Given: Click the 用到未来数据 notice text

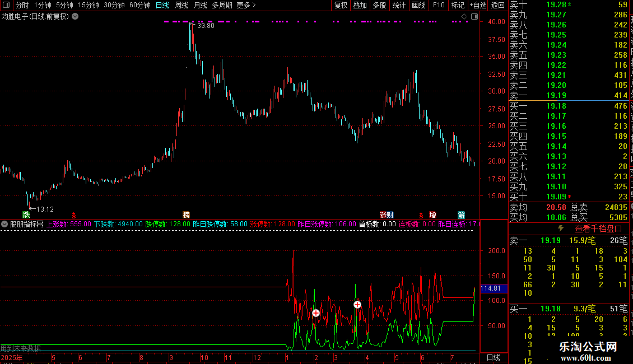Looking at the screenshot, I should point(21,348).
